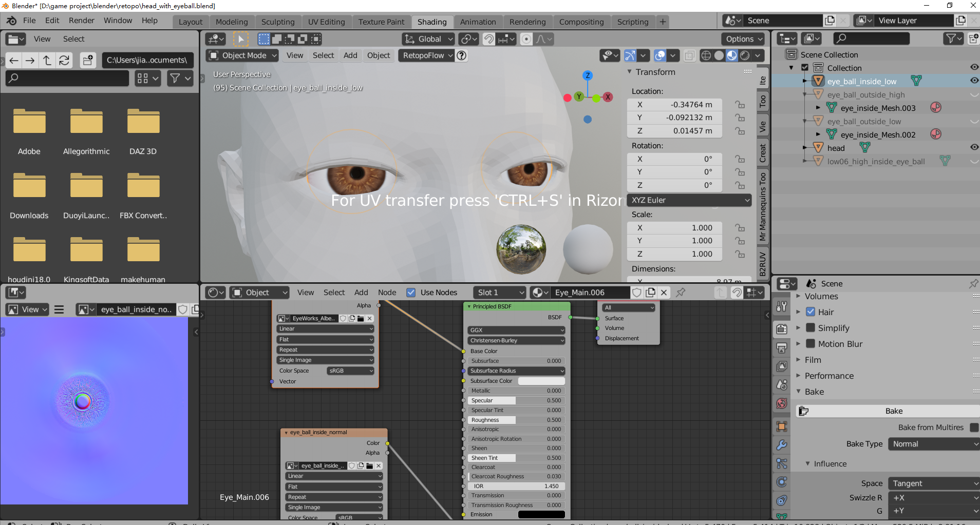Open the World properties tab
Viewport: 980px width, 525px height.
782,403
